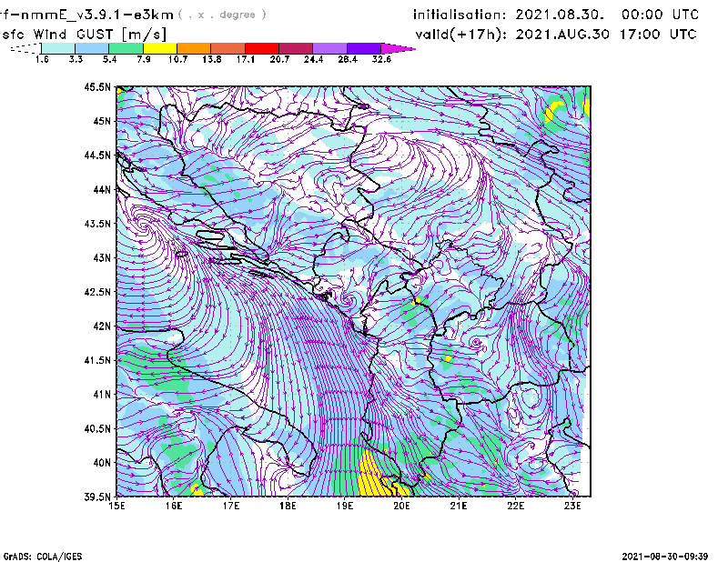Click the 21E longitude label
Image resolution: width=728 pixels, height=562 pixels.
tap(459, 506)
